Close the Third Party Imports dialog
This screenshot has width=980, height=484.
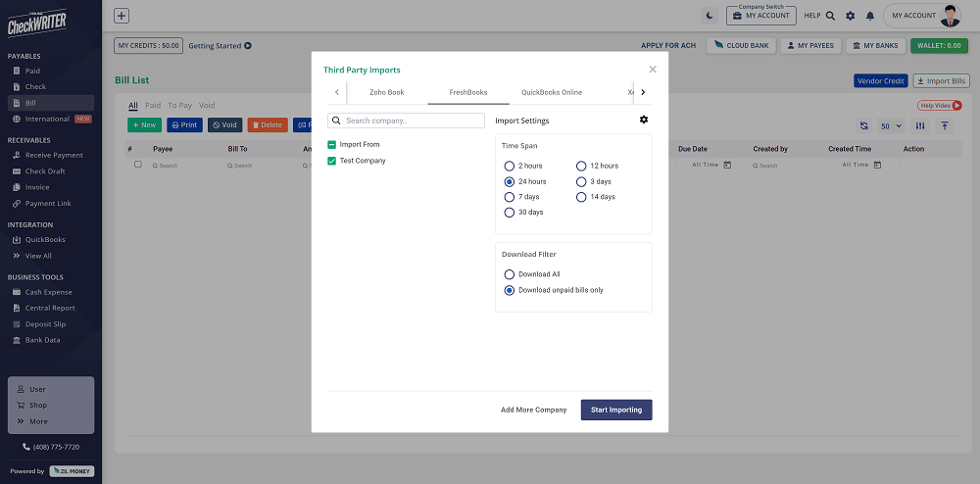click(x=653, y=70)
